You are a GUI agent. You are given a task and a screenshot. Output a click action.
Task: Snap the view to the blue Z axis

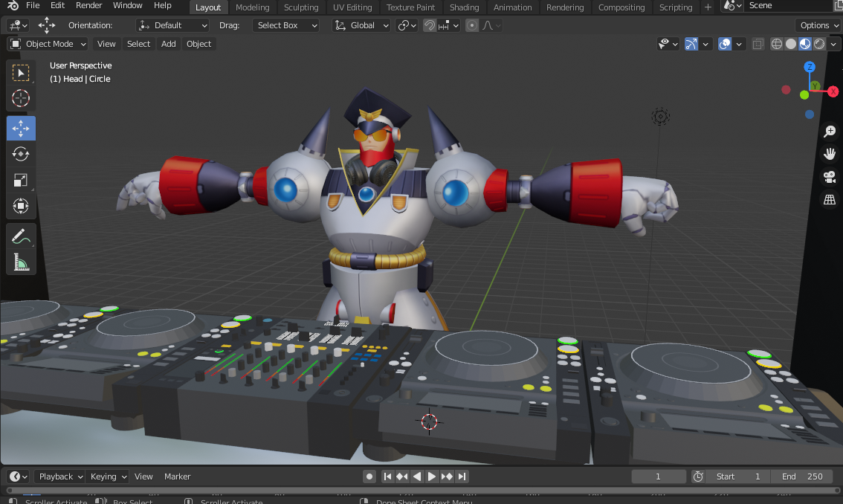coord(809,67)
